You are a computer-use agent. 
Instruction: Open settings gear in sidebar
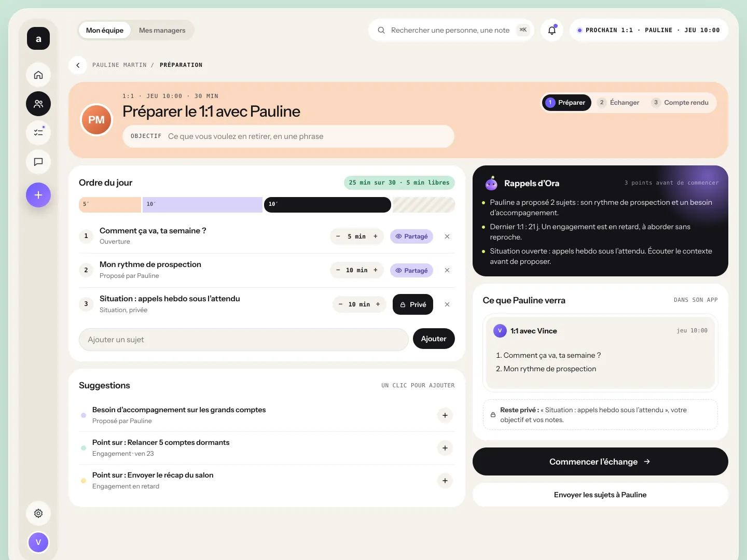click(x=38, y=513)
